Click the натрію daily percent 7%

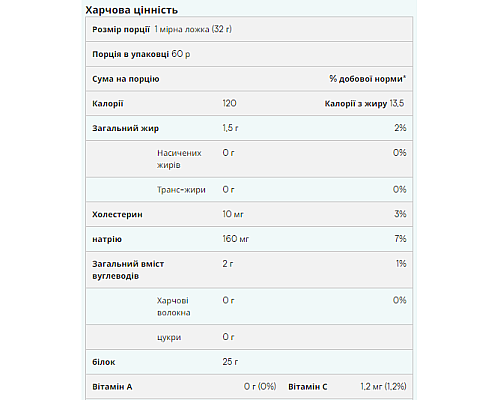coord(400,239)
